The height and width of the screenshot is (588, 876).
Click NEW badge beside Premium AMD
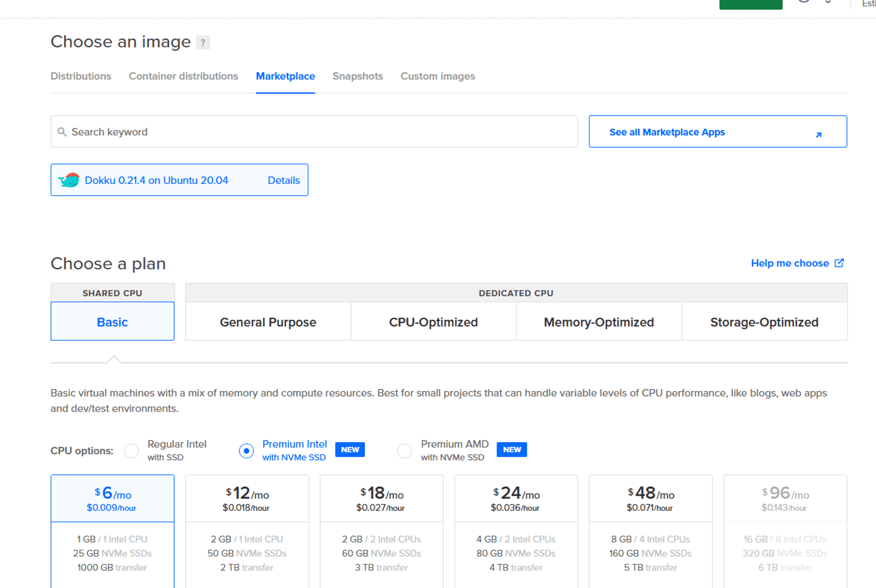(x=511, y=450)
